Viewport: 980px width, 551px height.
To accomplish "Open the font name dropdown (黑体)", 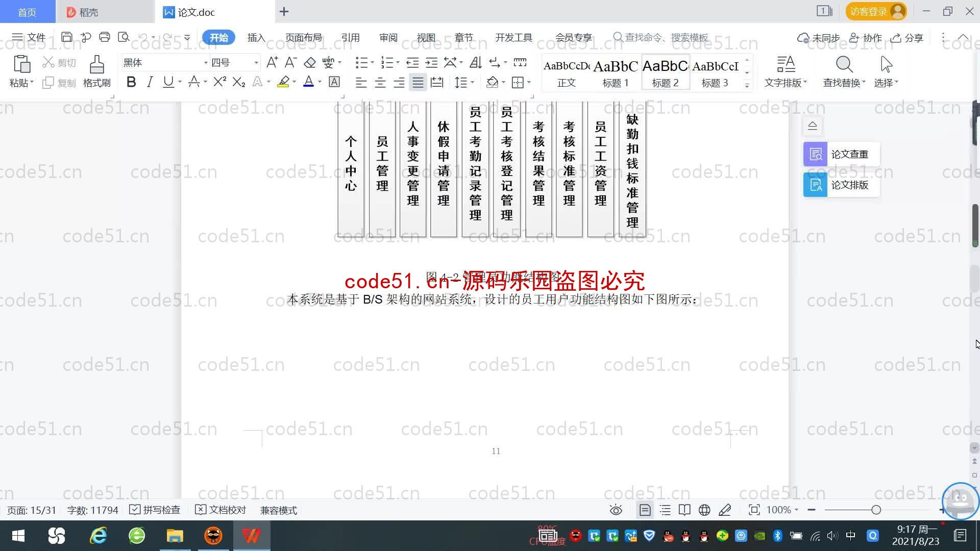I will [x=206, y=63].
